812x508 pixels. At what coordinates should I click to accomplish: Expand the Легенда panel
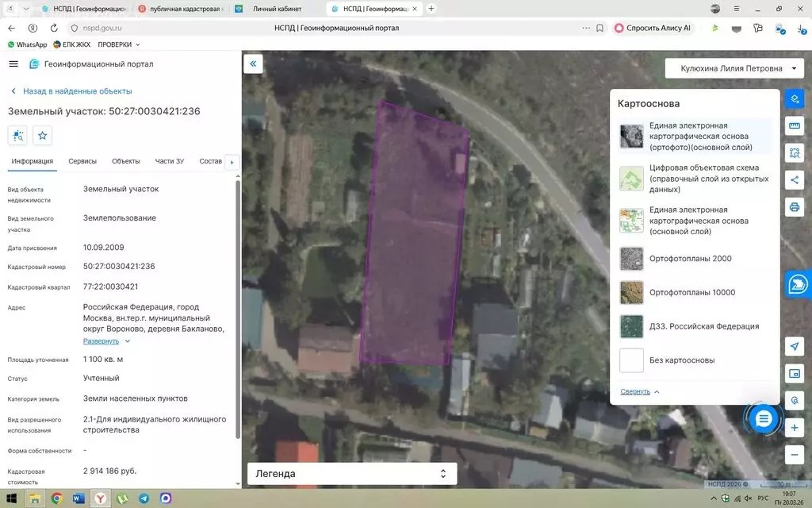pyautogui.click(x=352, y=474)
